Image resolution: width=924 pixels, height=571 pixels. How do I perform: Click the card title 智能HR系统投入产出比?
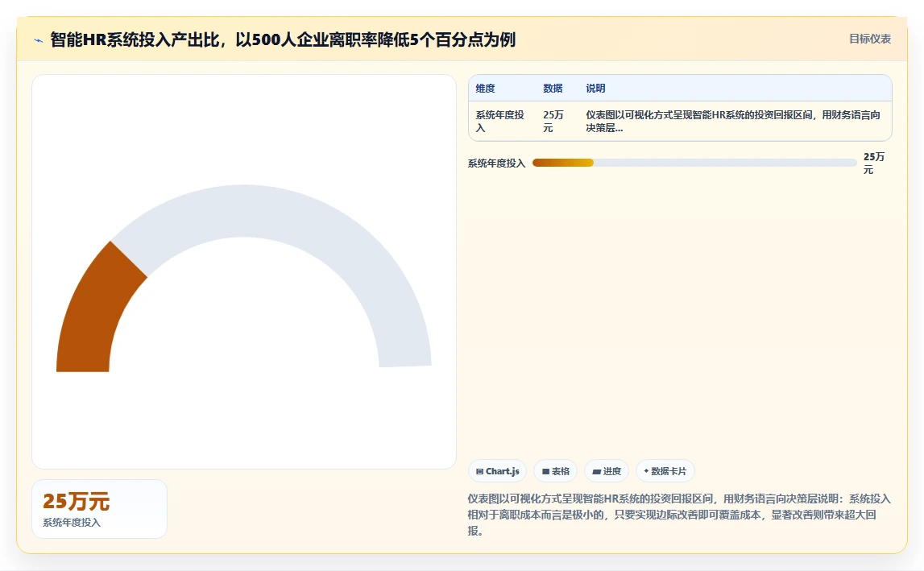point(283,39)
